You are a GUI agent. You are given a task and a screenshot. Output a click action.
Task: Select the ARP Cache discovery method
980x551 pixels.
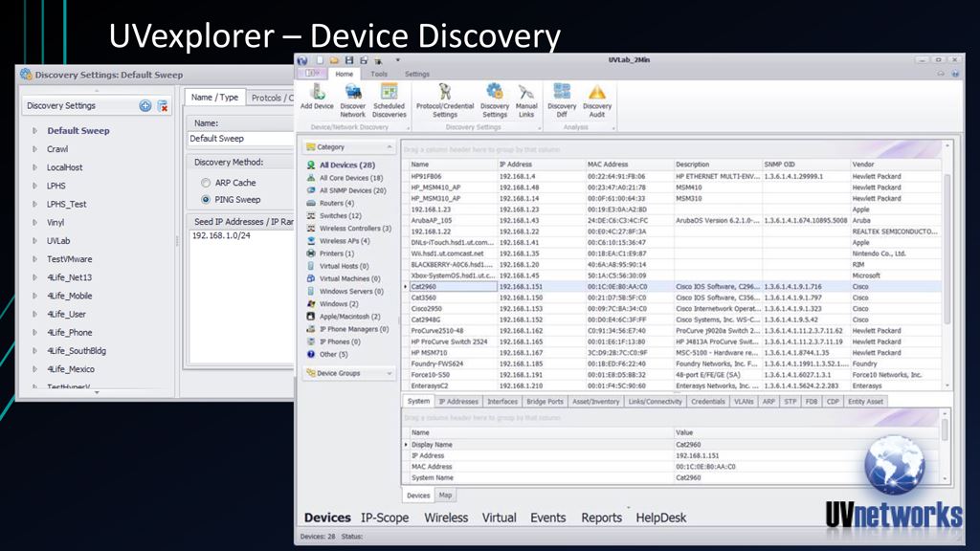click(206, 183)
